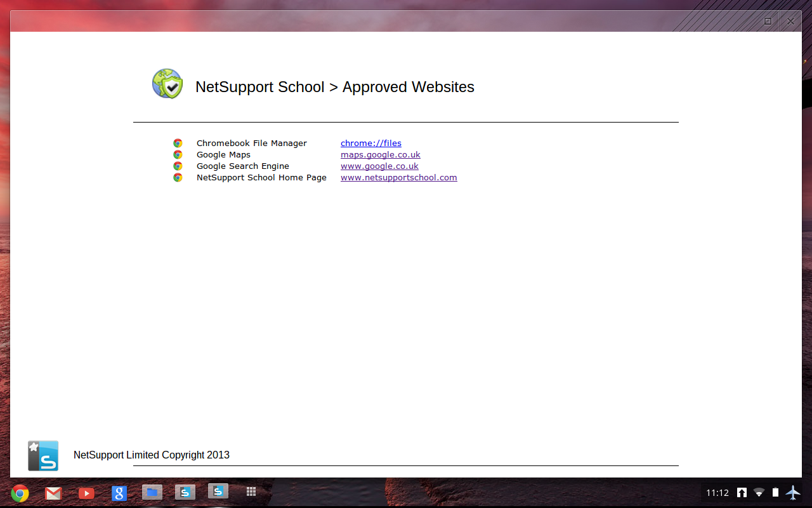Click the 'NetSupport School > Approved Websites' heading

click(x=335, y=87)
